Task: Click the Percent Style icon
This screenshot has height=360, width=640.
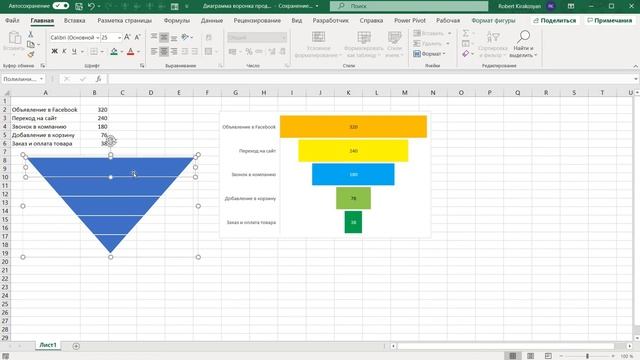Action: coord(249,51)
